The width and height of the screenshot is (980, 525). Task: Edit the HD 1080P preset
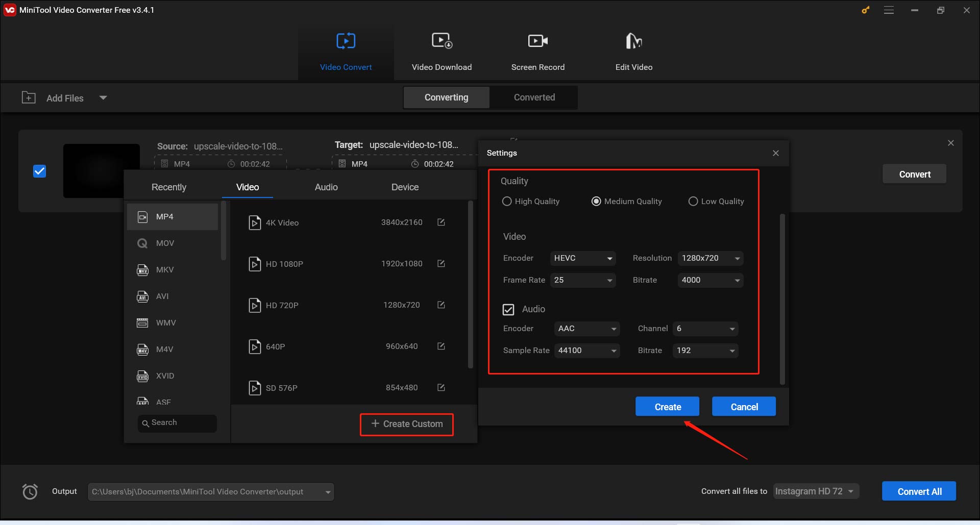442,264
